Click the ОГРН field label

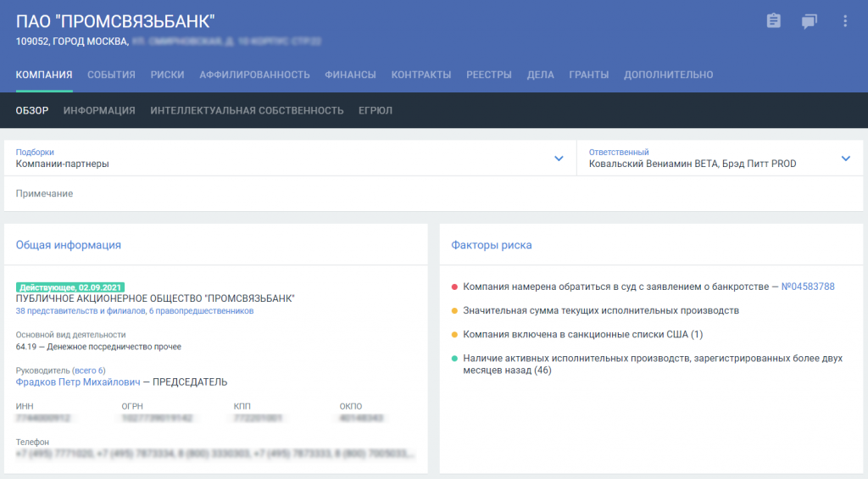click(x=132, y=406)
